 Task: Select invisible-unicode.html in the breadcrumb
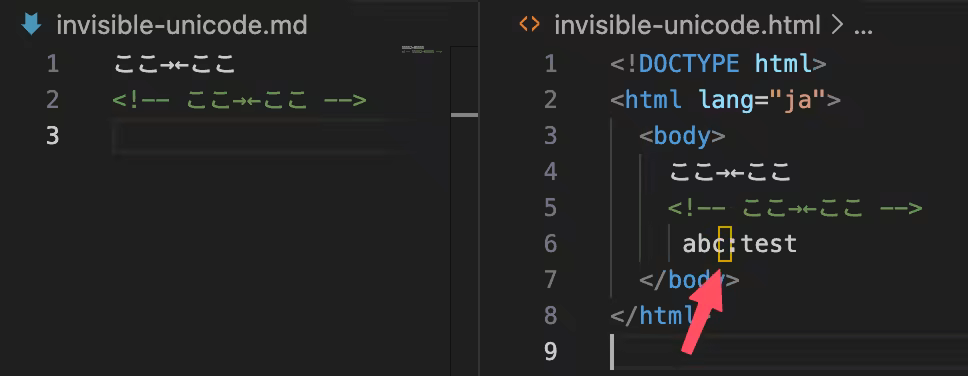click(x=688, y=25)
